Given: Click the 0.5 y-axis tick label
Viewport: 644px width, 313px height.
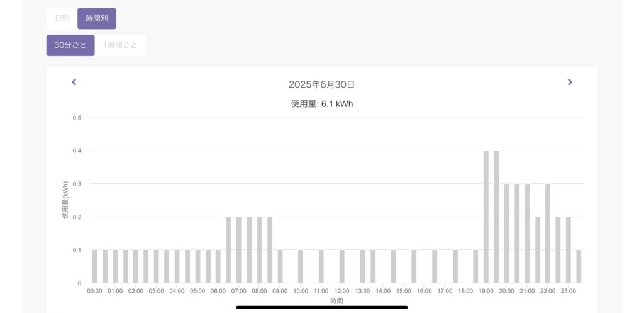Looking at the screenshot, I should coord(77,118).
